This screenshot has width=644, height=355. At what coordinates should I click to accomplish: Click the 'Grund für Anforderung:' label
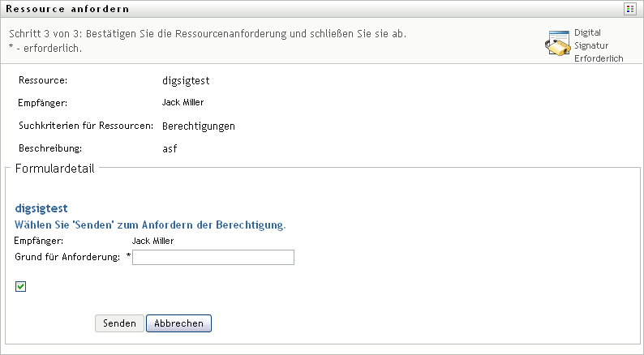[67, 257]
